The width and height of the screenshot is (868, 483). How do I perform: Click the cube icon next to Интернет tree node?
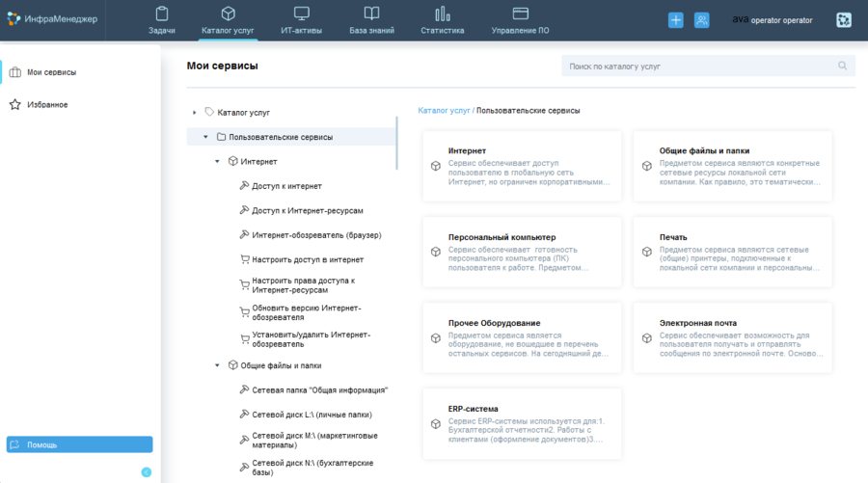[x=233, y=161]
